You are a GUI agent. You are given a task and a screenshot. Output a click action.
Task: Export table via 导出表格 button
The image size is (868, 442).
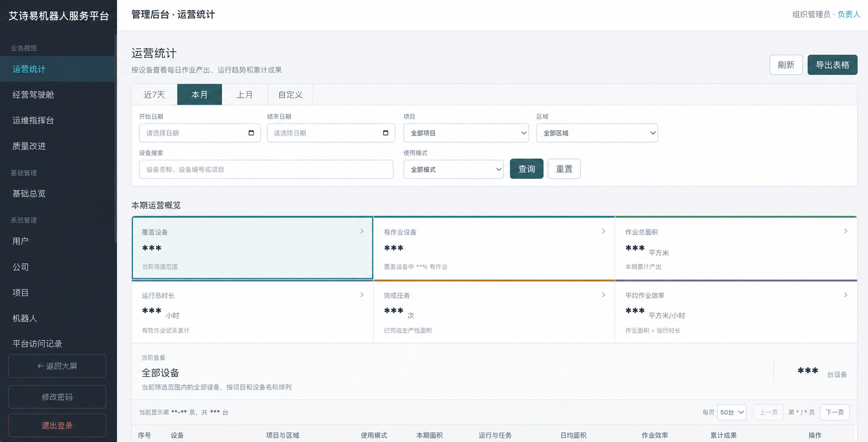pos(832,65)
